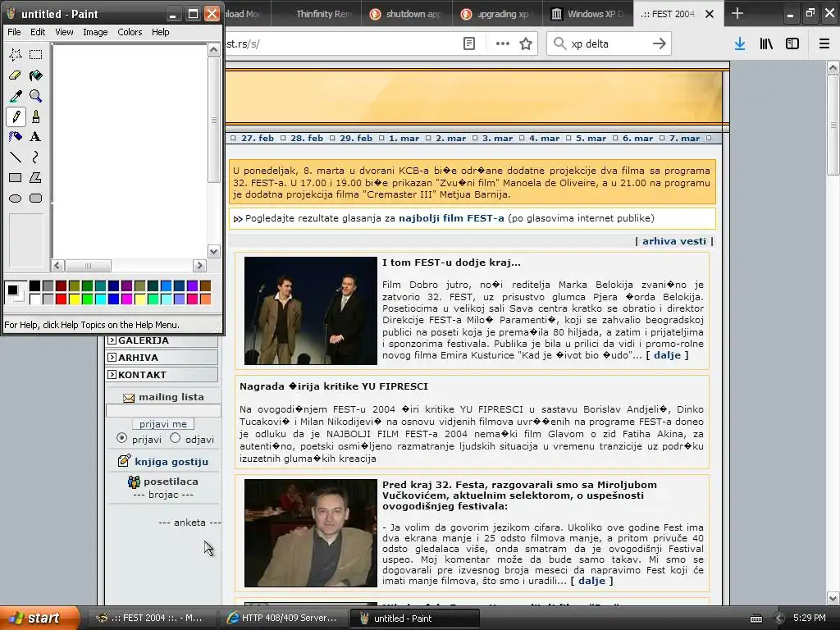840x630 pixels.
Task: Open the Image menu in Paint
Action: (x=95, y=32)
